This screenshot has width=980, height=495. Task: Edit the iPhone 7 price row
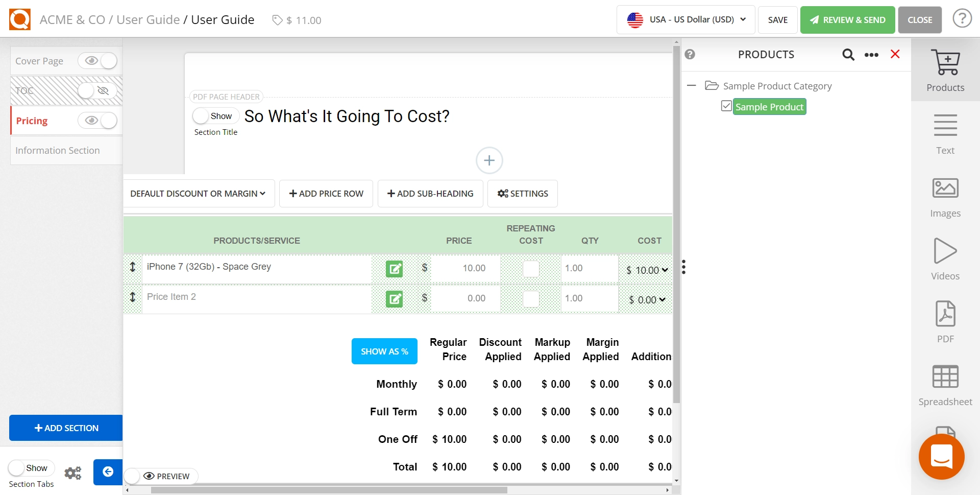[394, 269]
